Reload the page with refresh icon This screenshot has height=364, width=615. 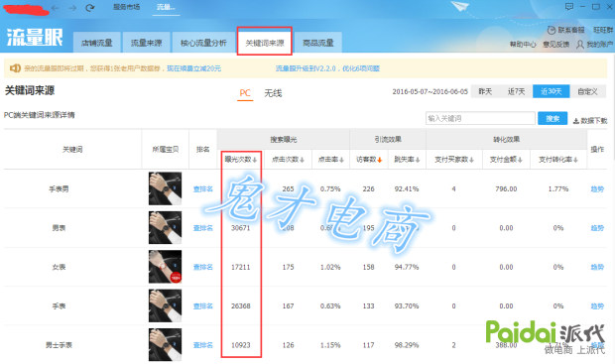coord(90,8)
